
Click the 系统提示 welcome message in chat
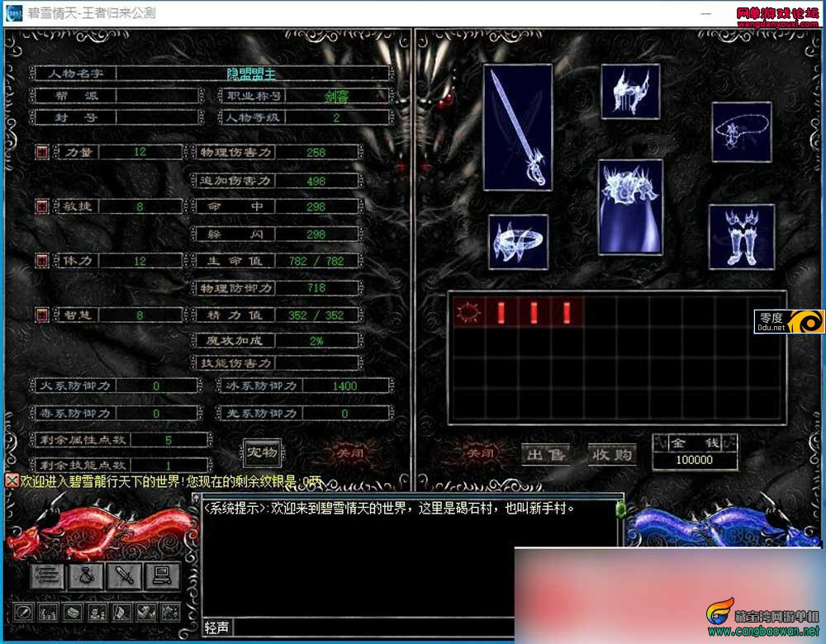(x=389, y=508)
